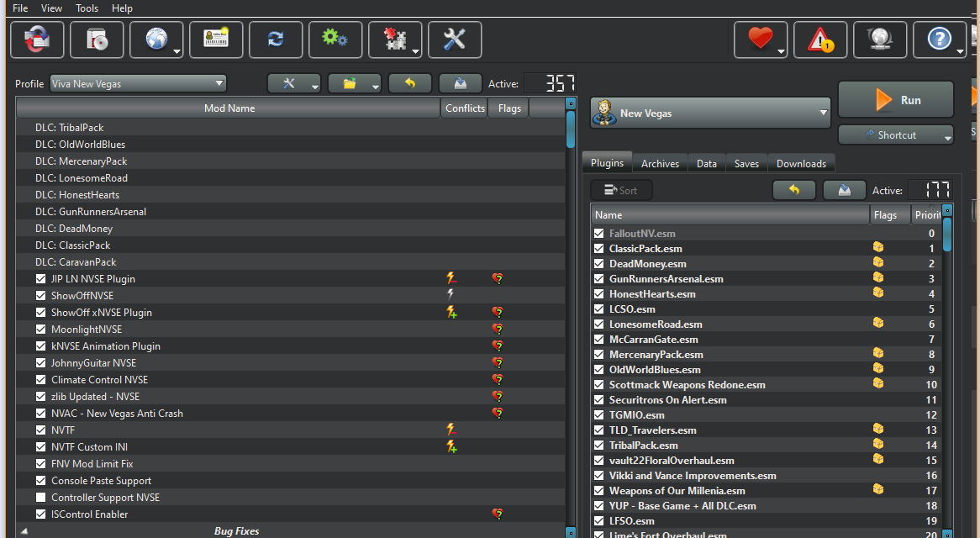The height and width of the screenshot is (538, 980).
Task: Collapse the Bug Fixes separator arrow
Action: (x=24, y=531)
